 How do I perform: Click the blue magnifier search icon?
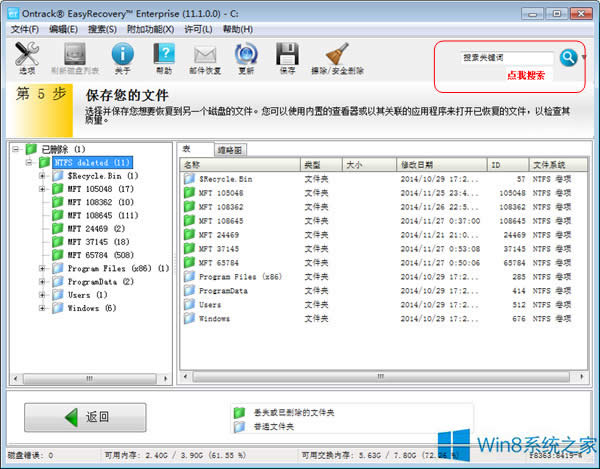pos(568,57)
